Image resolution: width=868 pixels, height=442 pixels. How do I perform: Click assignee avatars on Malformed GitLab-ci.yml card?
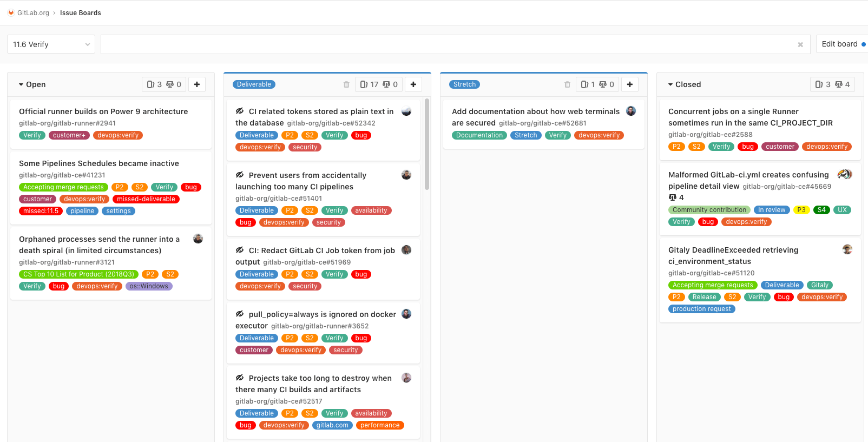click(845, 174)
